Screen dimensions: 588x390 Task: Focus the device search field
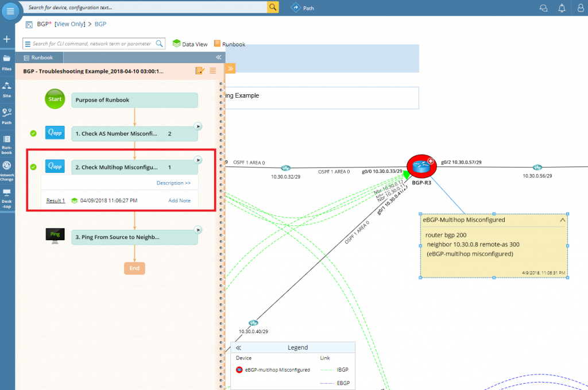(146, 7)
